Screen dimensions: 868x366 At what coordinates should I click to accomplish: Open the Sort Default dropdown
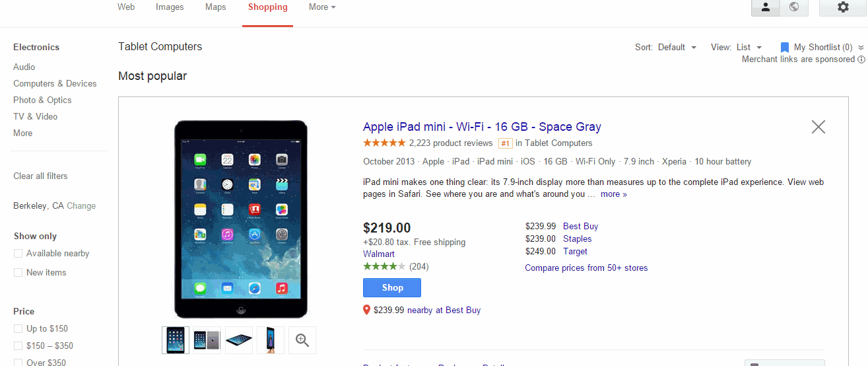click(677, 48)
